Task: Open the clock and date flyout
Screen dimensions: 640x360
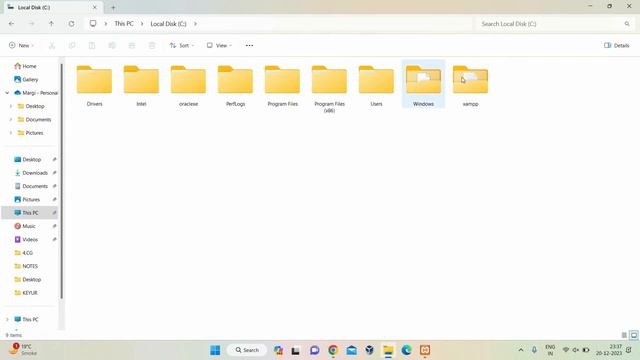Action: (609, 350)
